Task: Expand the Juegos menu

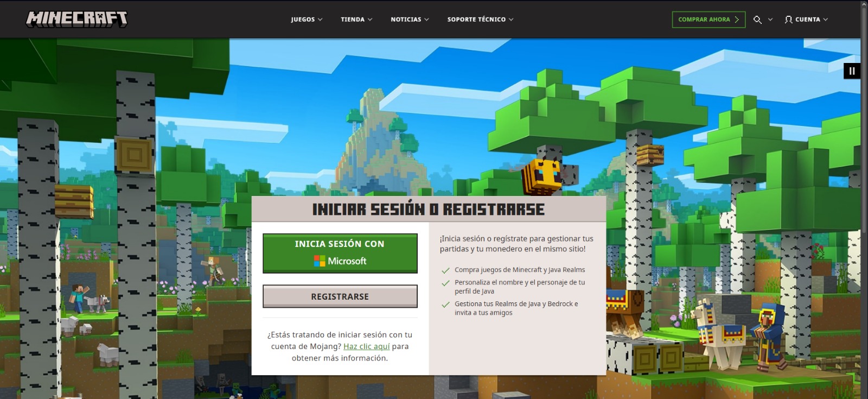Action: click(307, 20)
